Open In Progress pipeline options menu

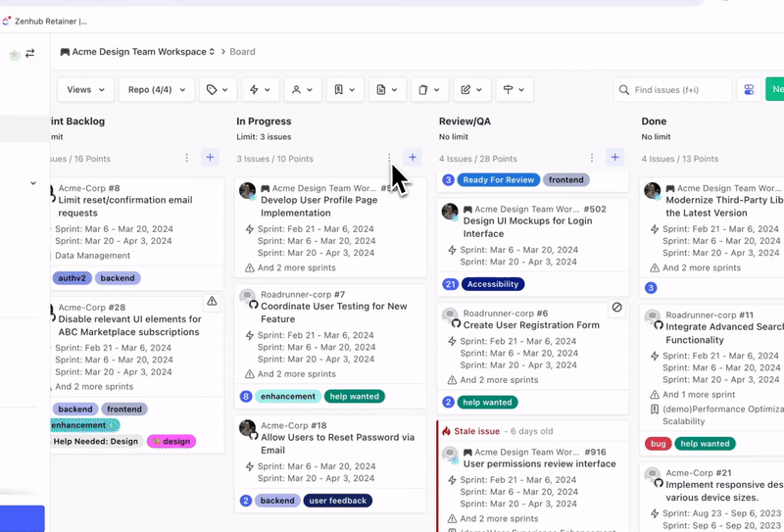(389, 158)
